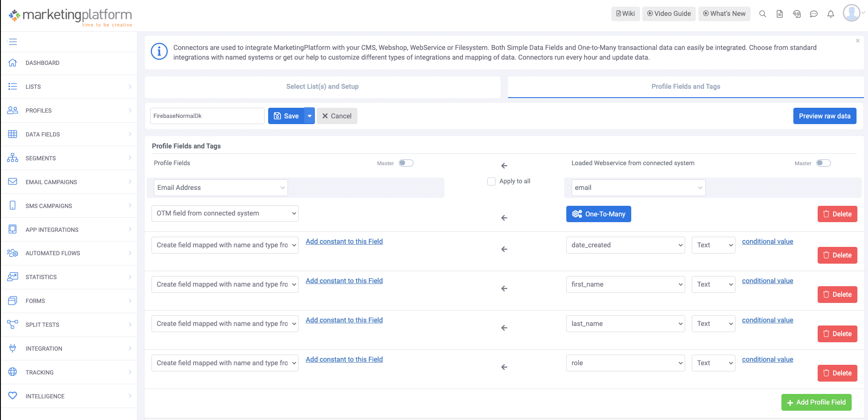Click the Email Campaigns envelope icon
Screen dimensions: 868x420
(13, 182)
